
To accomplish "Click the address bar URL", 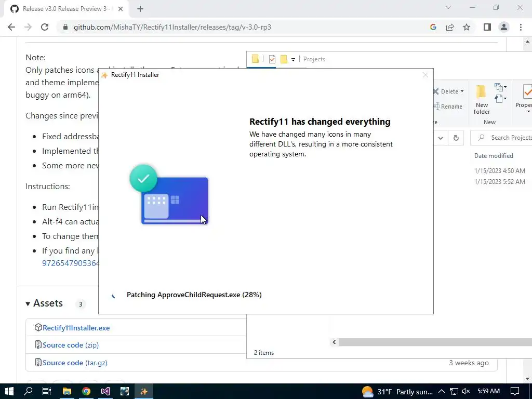I will click(172, 27).
